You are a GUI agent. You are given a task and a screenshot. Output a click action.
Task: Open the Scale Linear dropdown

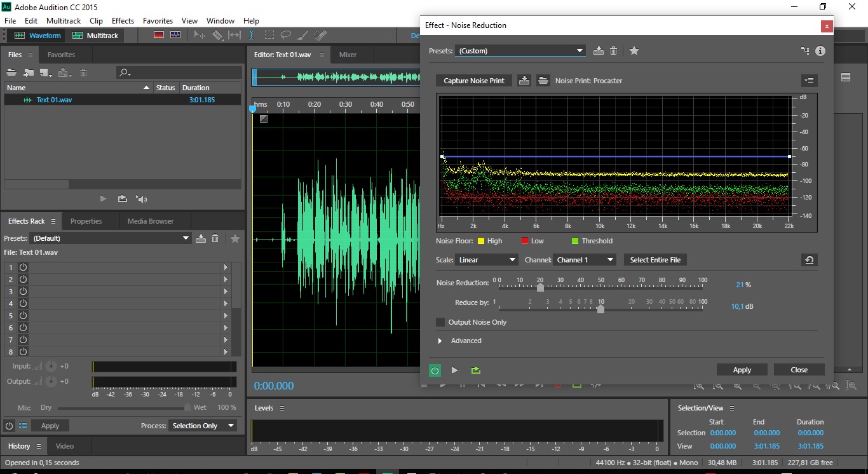tap(487, 260)
